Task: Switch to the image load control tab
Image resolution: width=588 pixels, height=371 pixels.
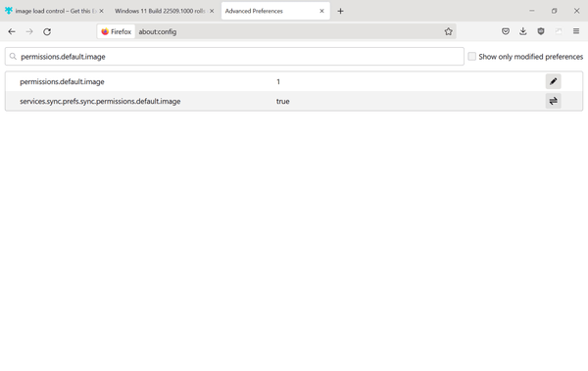Action: tap(54, 11)
